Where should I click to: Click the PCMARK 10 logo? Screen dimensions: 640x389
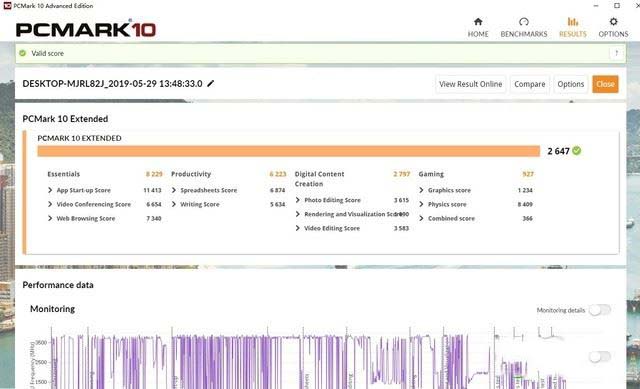(x=86, y=29)
